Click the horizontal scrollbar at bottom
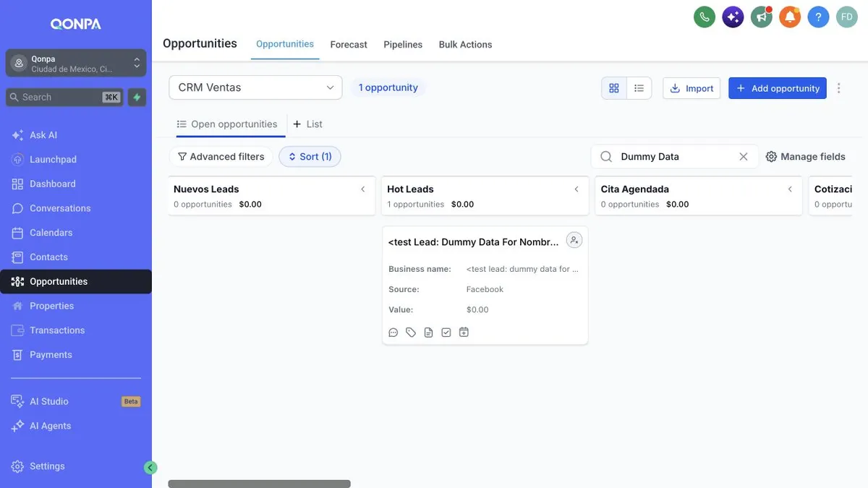This screenshot has width=868, height=488. click(x=259, y=484)
